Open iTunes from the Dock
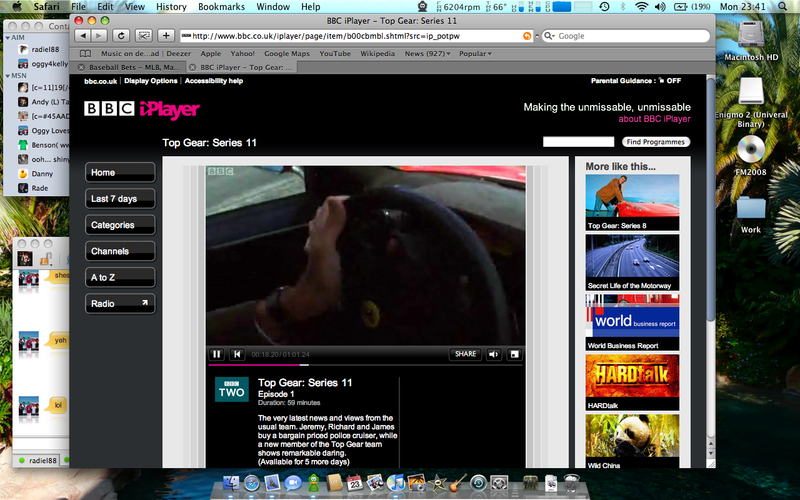Viewport: 800px width, 500px height. 395,482
